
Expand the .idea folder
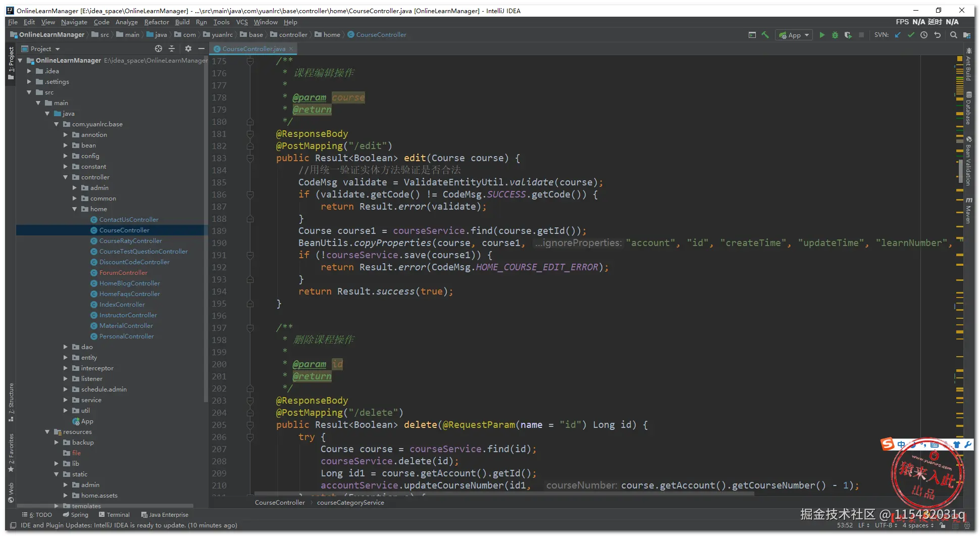pos(29,71)
